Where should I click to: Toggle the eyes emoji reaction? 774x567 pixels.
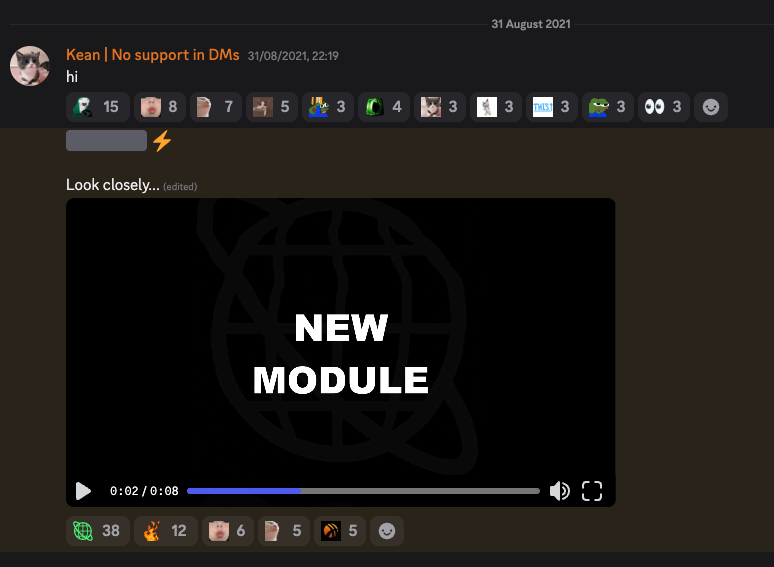[664, 107]
